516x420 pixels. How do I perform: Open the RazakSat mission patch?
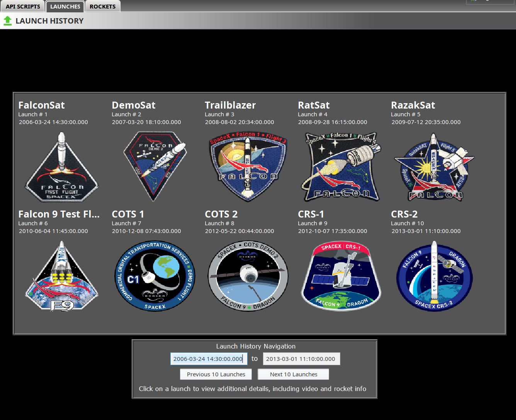point(434,167)
